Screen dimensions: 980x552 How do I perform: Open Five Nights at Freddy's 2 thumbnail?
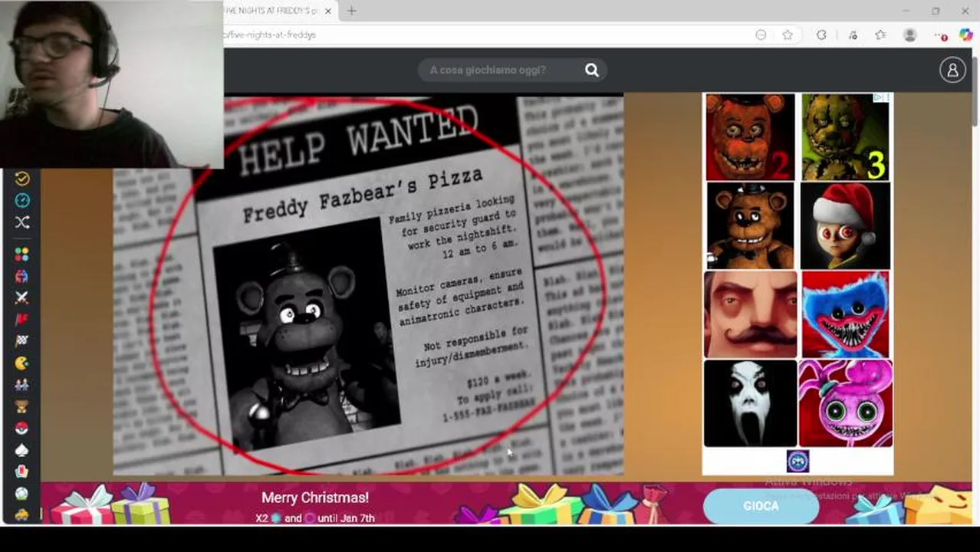750,137
